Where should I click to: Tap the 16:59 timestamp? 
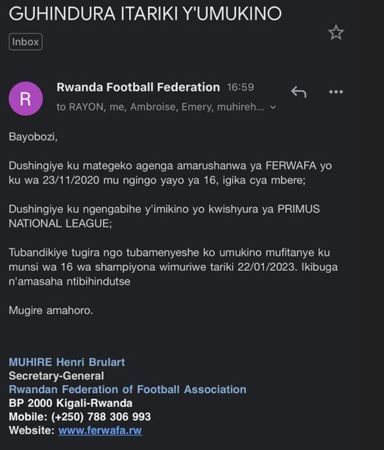(240, 87)
